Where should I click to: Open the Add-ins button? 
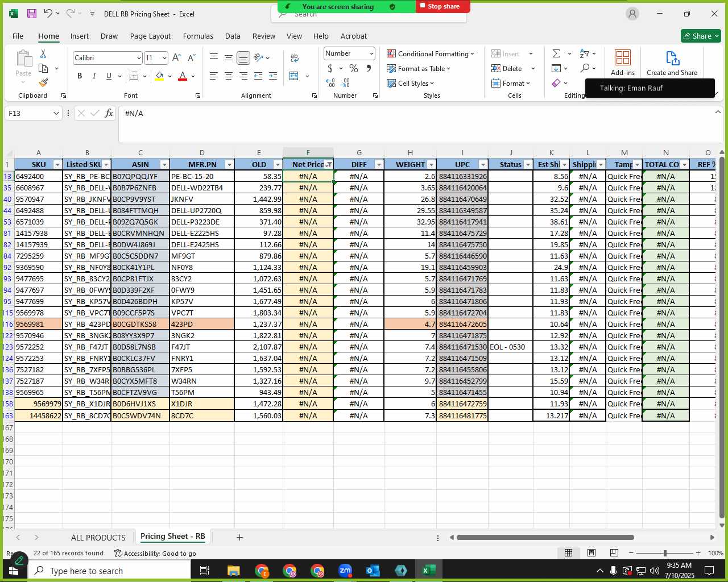pyautogui.click(x=623, y=63)
